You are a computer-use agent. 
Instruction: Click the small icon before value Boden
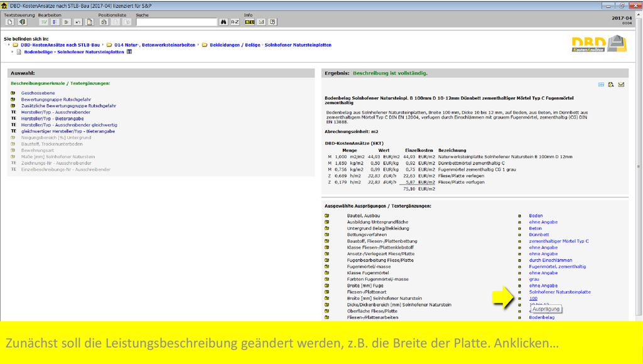(519, 216)
